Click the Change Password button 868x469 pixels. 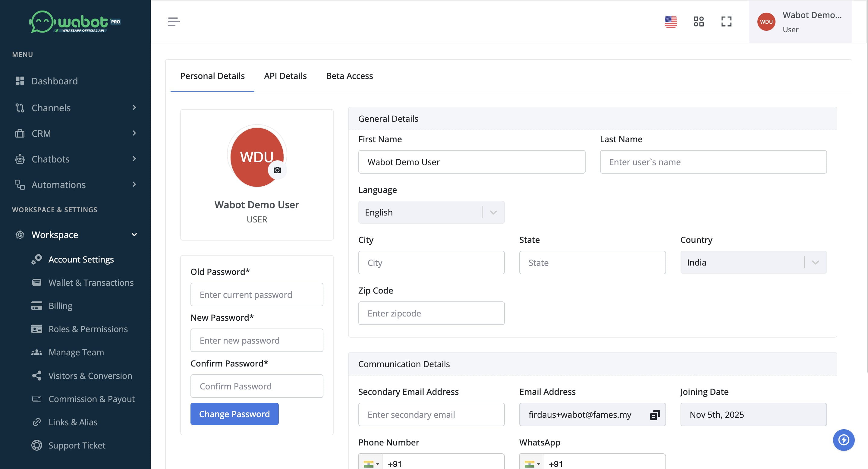[x=234, y=414]
